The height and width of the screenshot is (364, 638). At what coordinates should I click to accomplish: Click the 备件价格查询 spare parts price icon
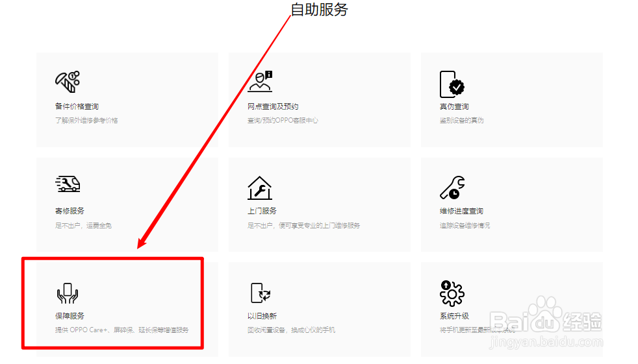pyautogui.click(x=68, y=82)
